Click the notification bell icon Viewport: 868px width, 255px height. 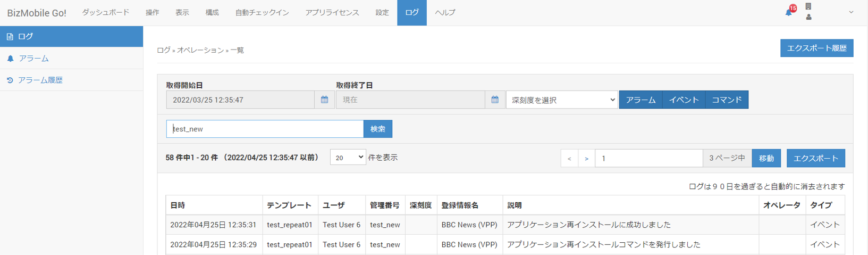coord(789,12)
